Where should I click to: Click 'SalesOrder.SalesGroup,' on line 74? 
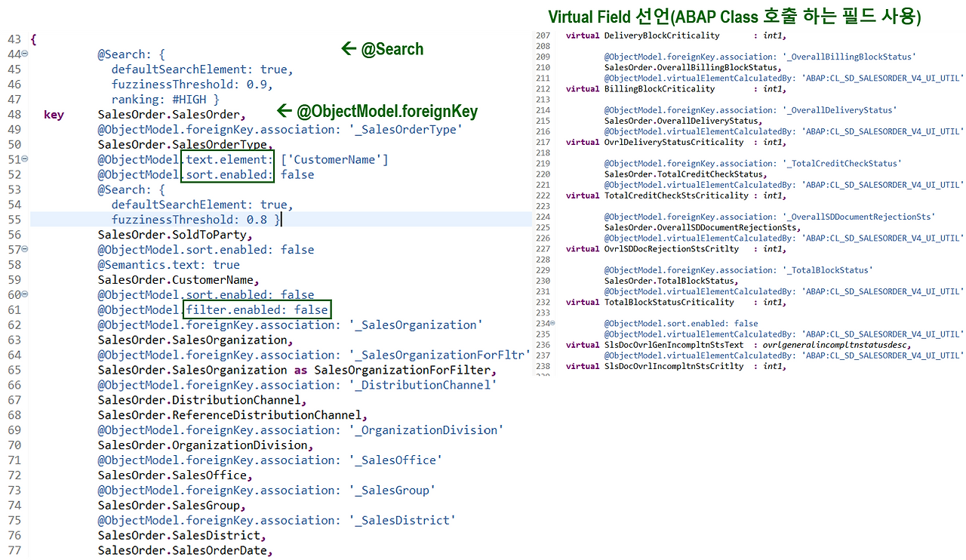(x=172, y=506)
